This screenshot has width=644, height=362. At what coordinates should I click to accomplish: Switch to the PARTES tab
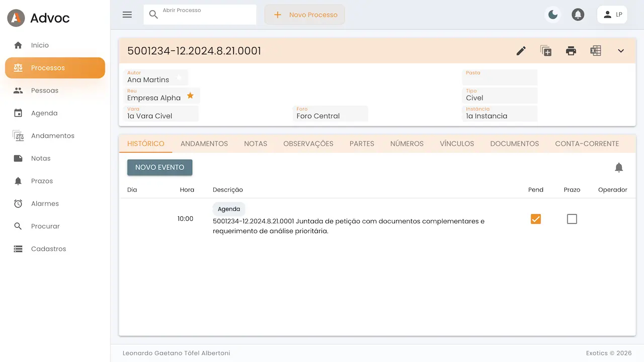coord(362,144)
